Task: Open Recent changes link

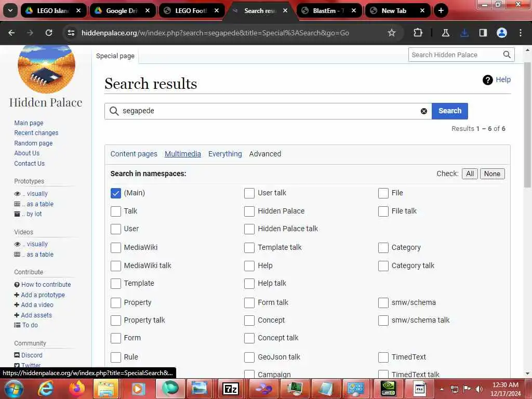Action: coord(36,132)
